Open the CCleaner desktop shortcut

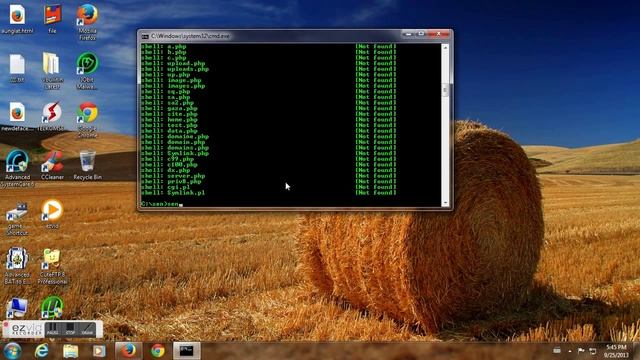pos(52,165)
